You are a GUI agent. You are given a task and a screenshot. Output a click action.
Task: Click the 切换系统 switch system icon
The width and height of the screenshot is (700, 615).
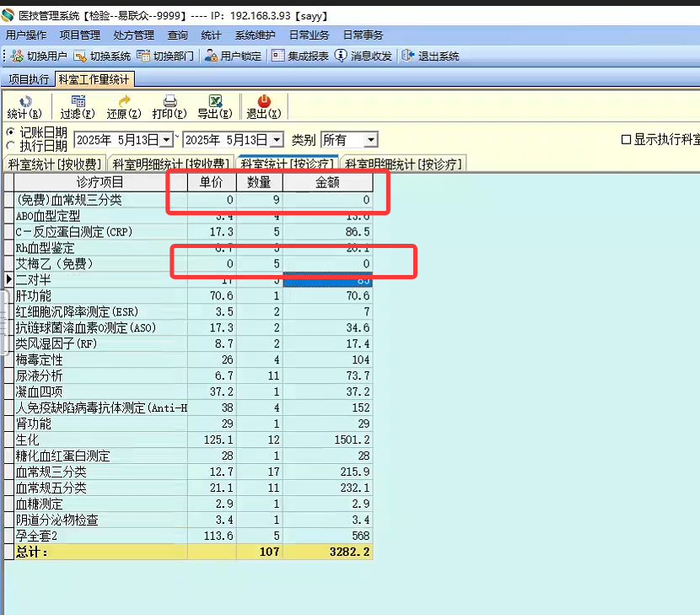[x=80, y=56]
